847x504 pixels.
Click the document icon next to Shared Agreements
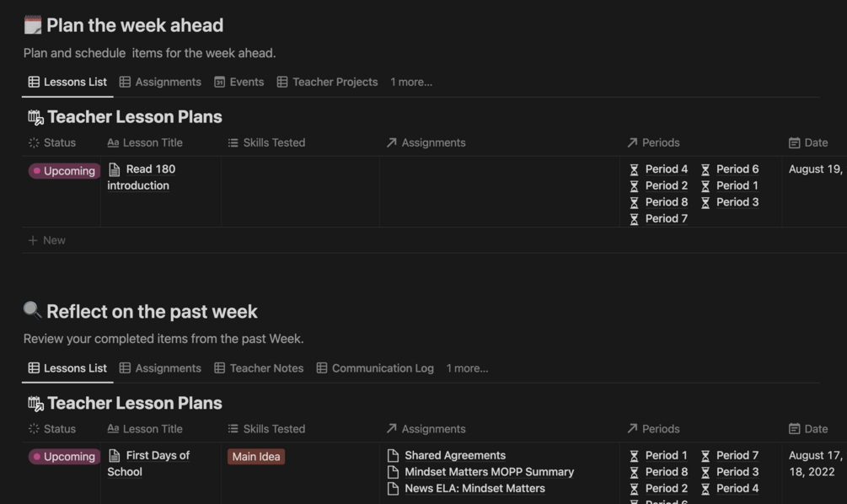393,456
